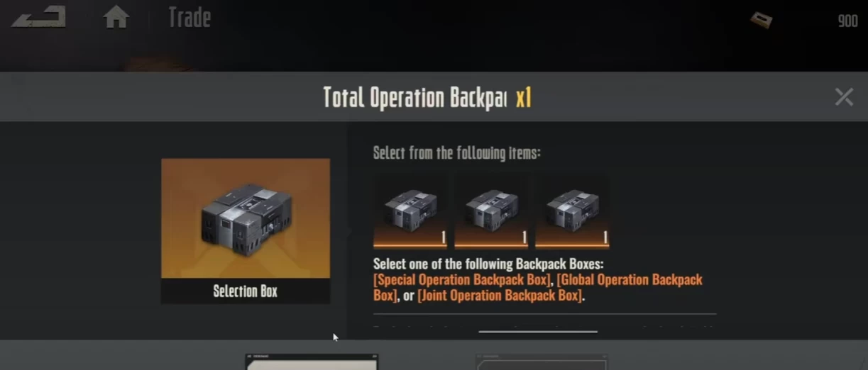The height and width of the screenshot is (370, 868).
Task: Click 'Select from the following items' heading
Action: coord(457,152)
